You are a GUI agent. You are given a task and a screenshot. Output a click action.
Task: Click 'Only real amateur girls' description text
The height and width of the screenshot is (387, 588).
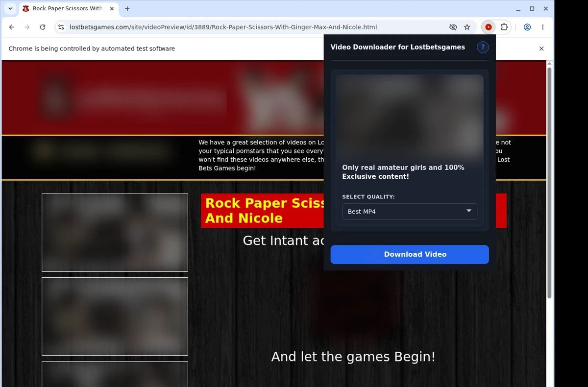[403, 172]
